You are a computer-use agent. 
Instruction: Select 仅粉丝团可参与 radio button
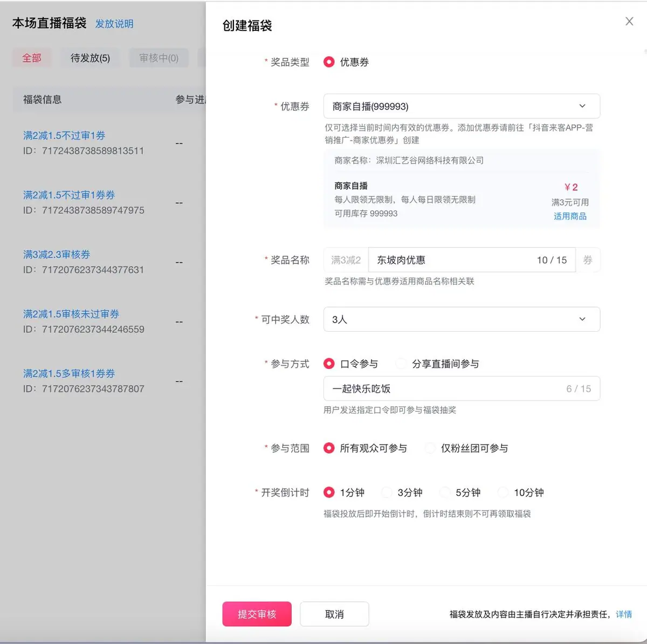(x=430, y=448)
